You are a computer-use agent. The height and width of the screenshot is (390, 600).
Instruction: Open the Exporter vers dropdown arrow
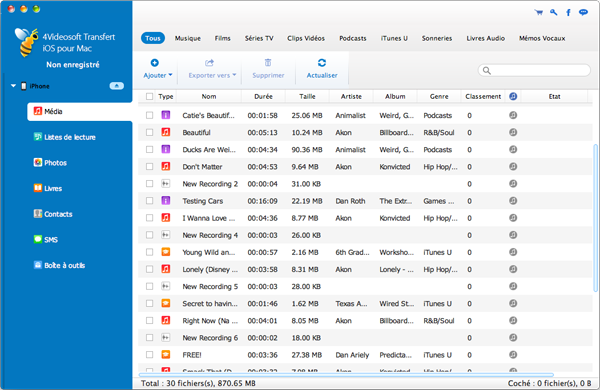click(234, 75)
